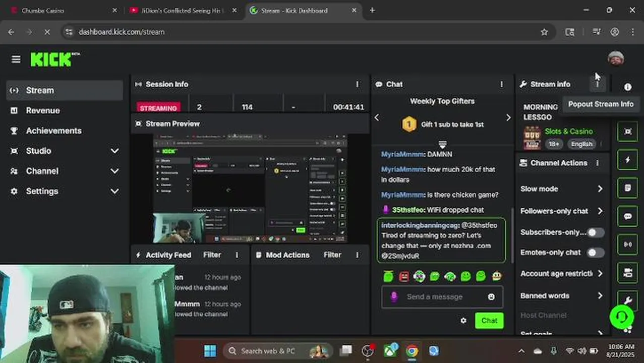This screenshot has width=644, height=363.
Task: Open chat settings gear icon
Action: tap(463, 321)
